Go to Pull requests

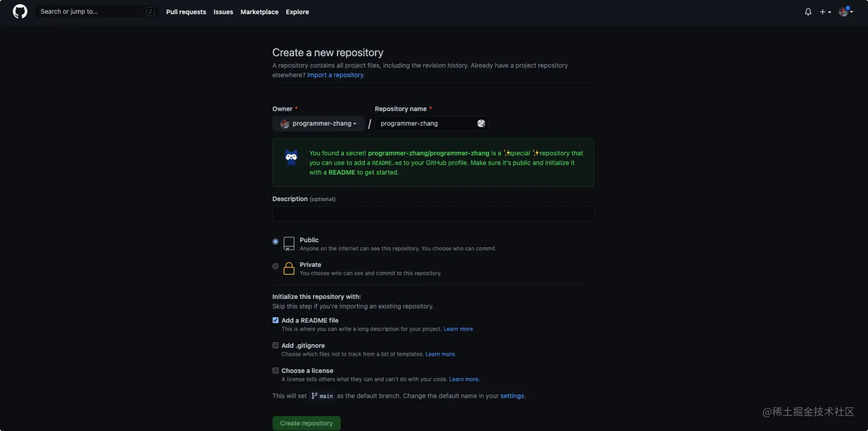click(x=186, y=11)
